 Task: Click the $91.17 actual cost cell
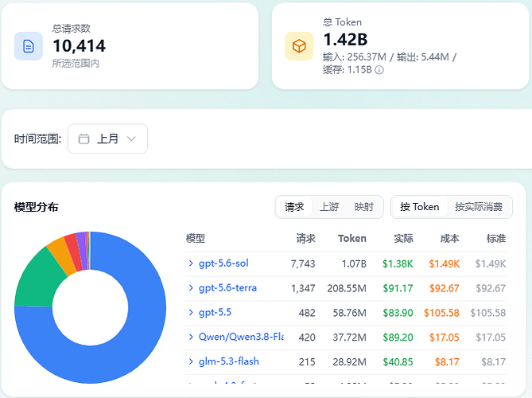[398, 288]
